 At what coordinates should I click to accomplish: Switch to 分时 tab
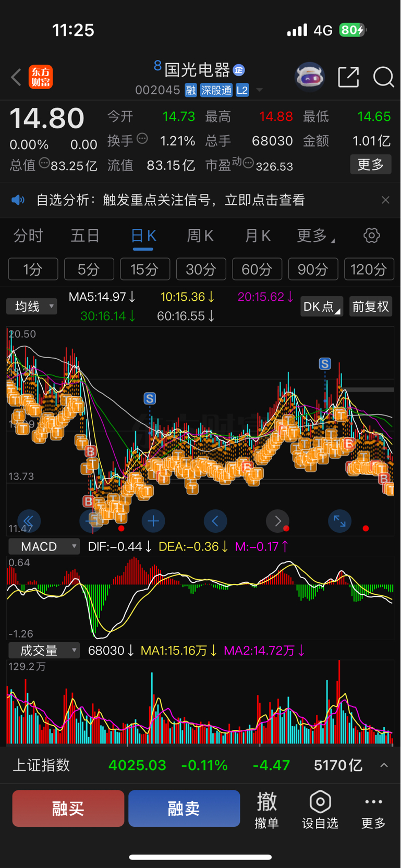[28, 236]
